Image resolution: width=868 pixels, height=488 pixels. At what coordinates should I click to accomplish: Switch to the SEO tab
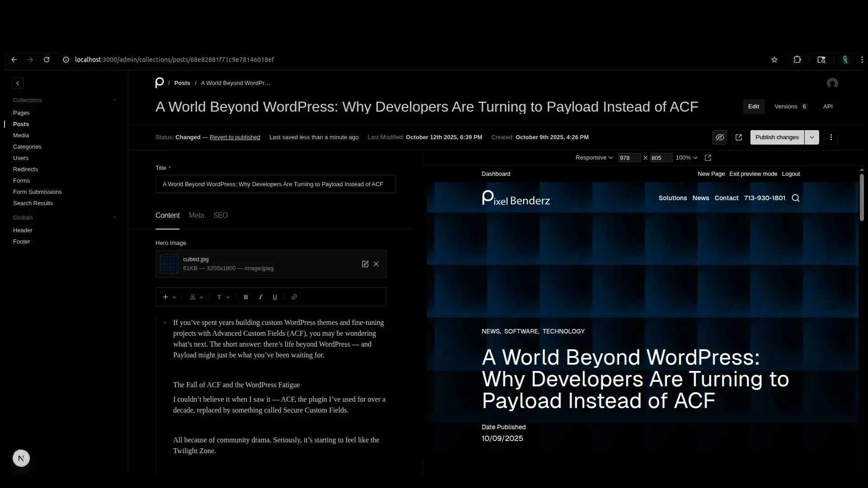(x=221, y=216)
